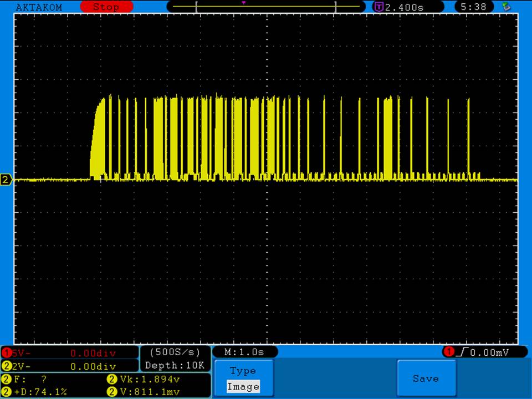This screenshot has width=532, height=399.
Task: Click the USB connection status icon
Action: point(505,7)
